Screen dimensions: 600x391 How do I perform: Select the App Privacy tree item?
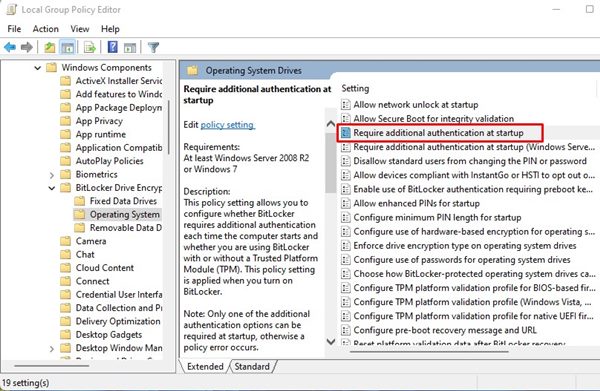pos(99,121)
